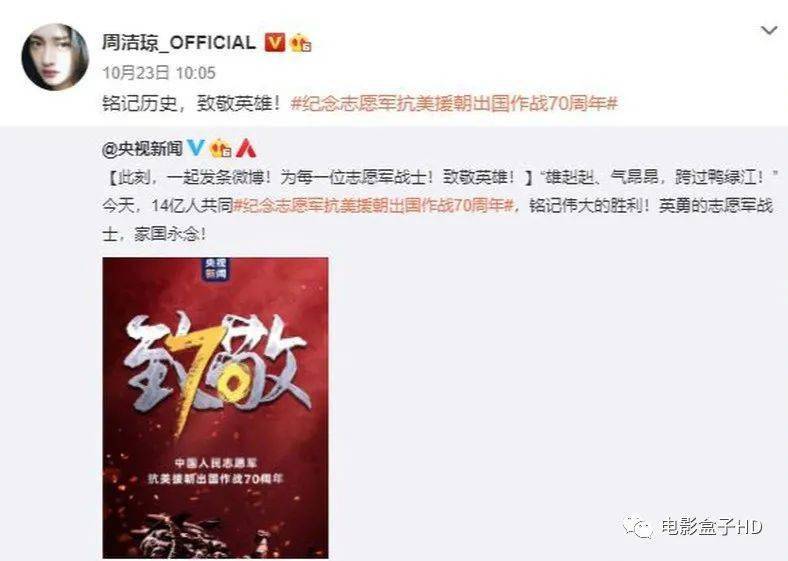Open hashtag 纪念志愿军抗美援朝出国作战70周年 in top post

pos(454,104)
